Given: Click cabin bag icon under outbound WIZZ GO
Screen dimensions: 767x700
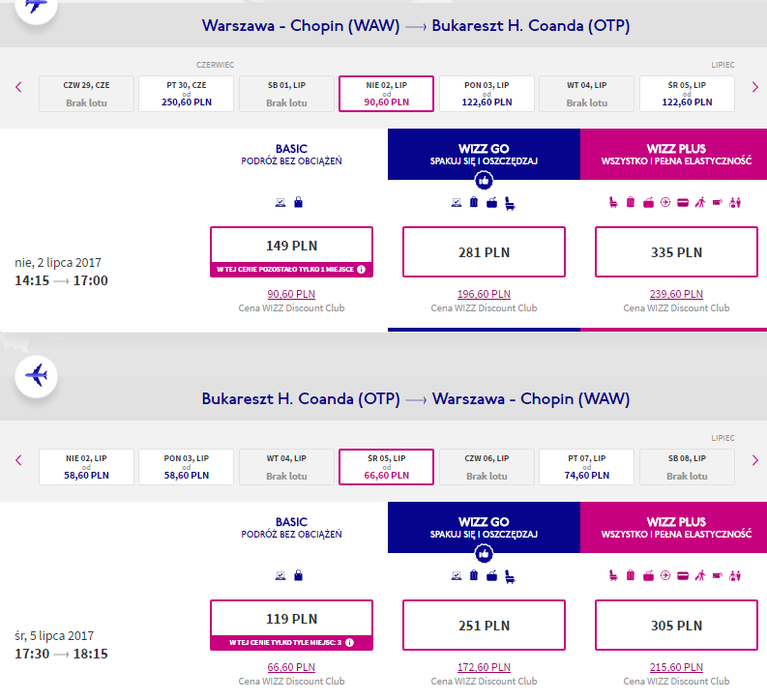Looking at the screenshot, I should pos(491,202).
